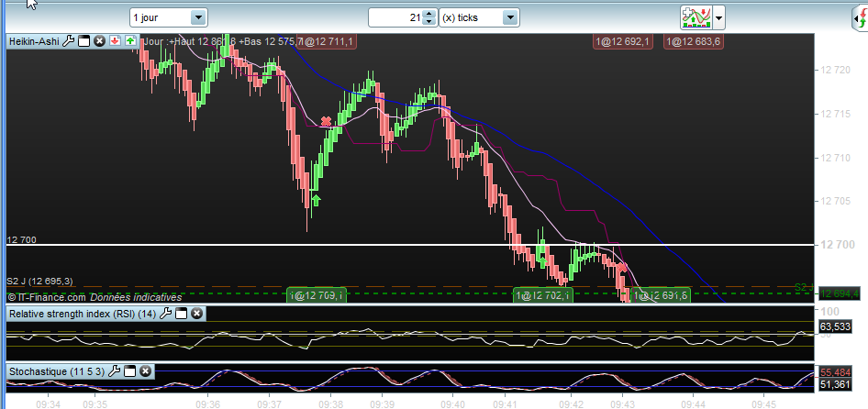This screenshot has width=868, height=409.
Task: Maximize the RSI panel window icon
Action: pyautogui.click(x=181, y=314)
